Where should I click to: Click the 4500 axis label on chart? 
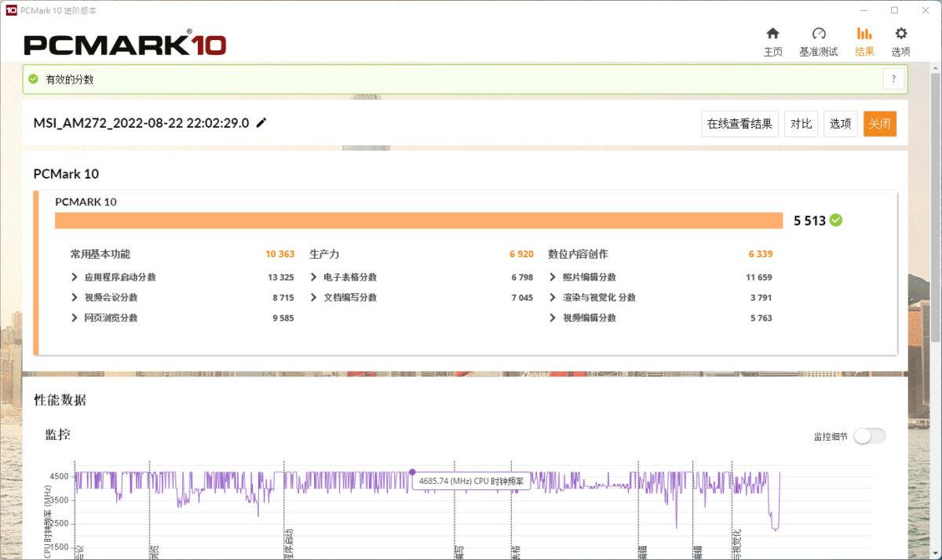[59, 476]
